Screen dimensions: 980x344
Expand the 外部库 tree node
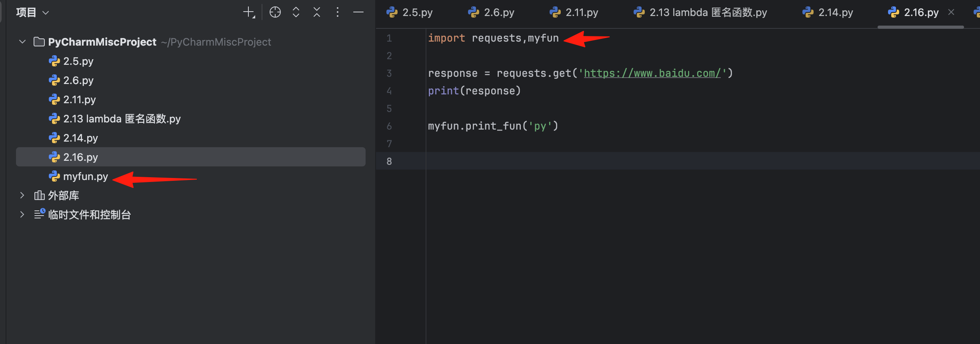pyautogui.click(x=22, y=195)
